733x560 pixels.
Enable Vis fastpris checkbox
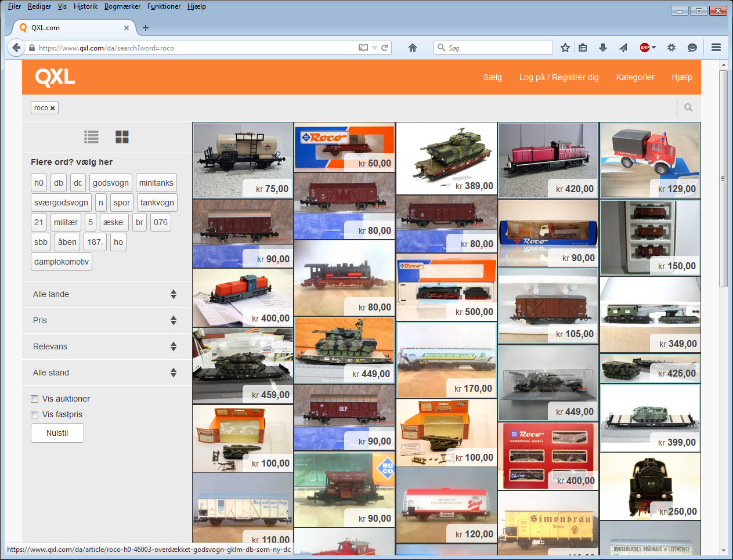[35, 414]
